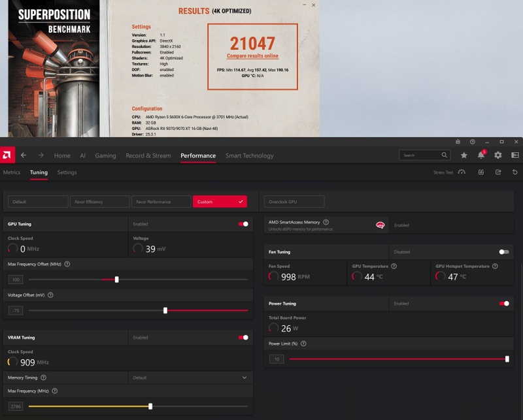The image size is (523, 420).
Task: Select the Performance tab
Action: click(x=198, y=155)
